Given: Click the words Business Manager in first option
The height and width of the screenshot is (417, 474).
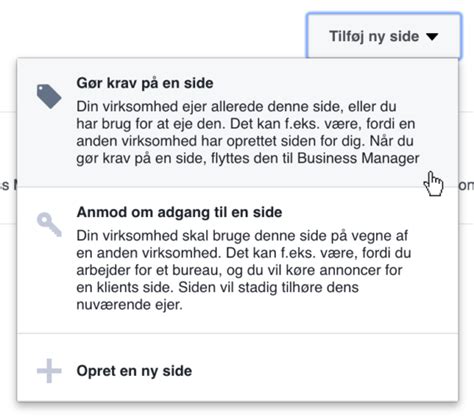Looking at the screenshot, I should click(x=358, y=158).
